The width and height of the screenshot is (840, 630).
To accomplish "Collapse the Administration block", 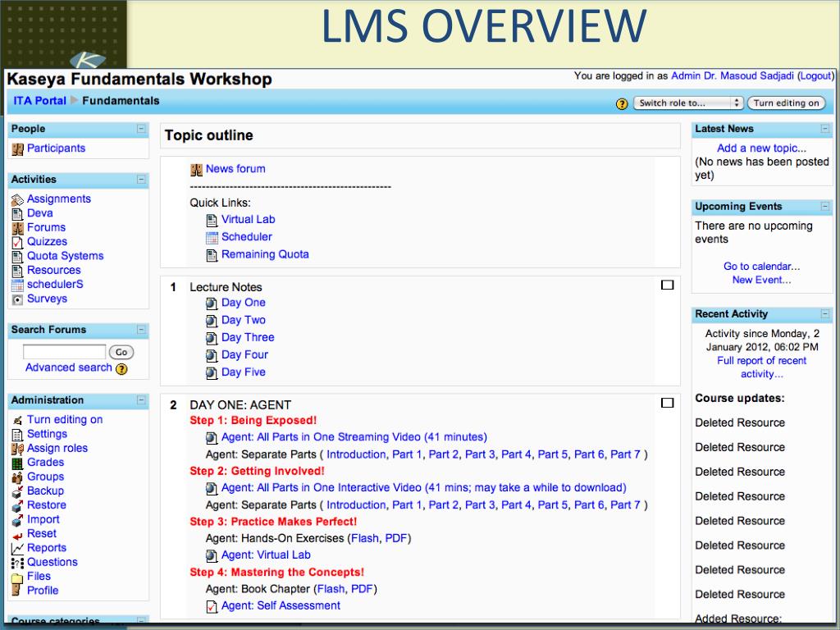I will [x=141, y=400].
